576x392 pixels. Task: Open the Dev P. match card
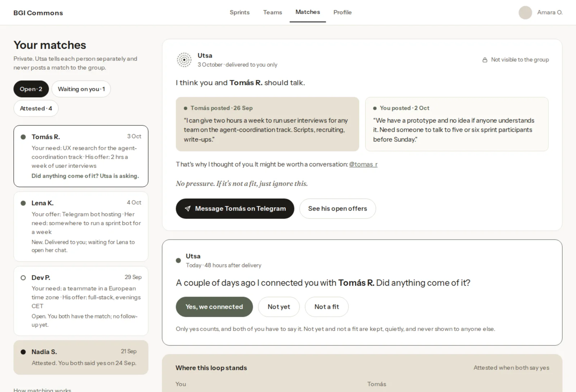(x=81, y=301)
